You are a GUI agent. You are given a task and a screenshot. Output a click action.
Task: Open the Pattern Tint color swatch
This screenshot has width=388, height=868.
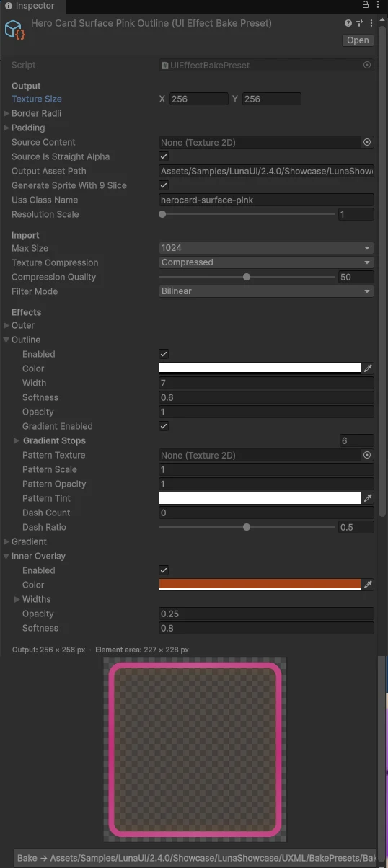pyautogui.click(x=260, y=498)
